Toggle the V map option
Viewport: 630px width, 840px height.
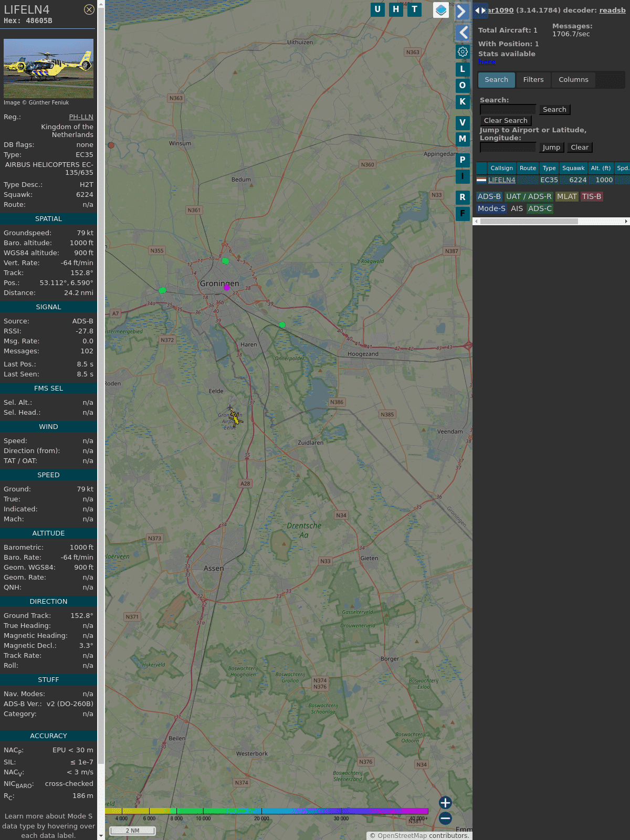(x=463, y=123)
